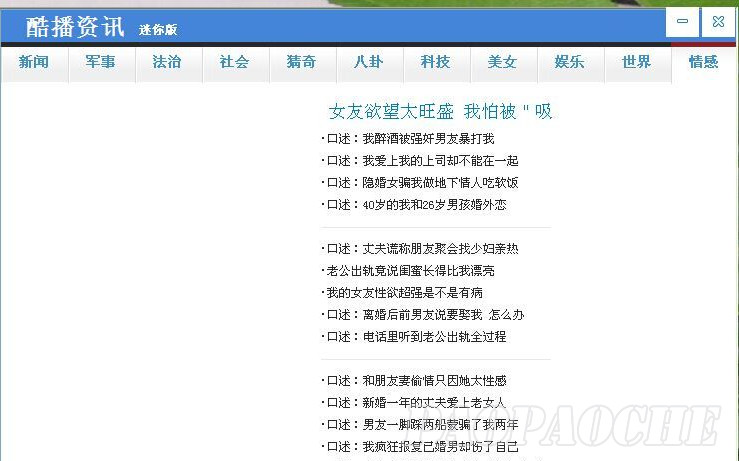Select the 法治 tab
This screenshot has width=739, height=461.
pyautogui.click(x=168, y=62)
